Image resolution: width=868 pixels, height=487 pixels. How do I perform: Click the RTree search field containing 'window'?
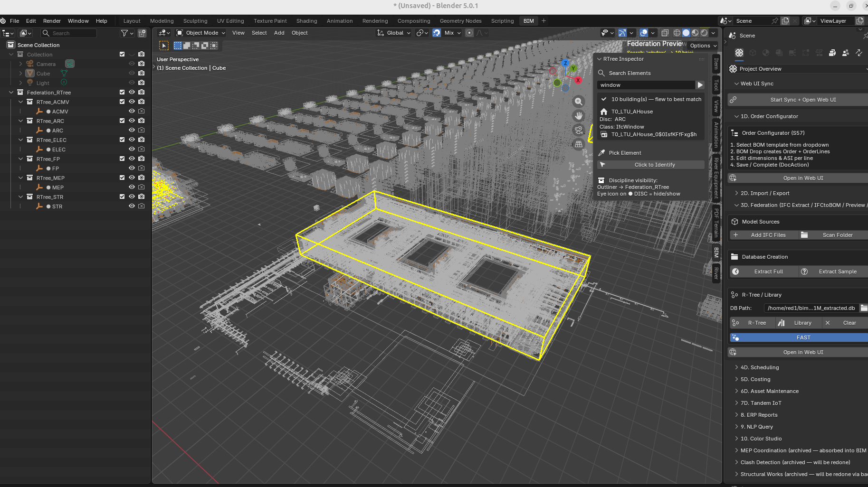point(646,85)
